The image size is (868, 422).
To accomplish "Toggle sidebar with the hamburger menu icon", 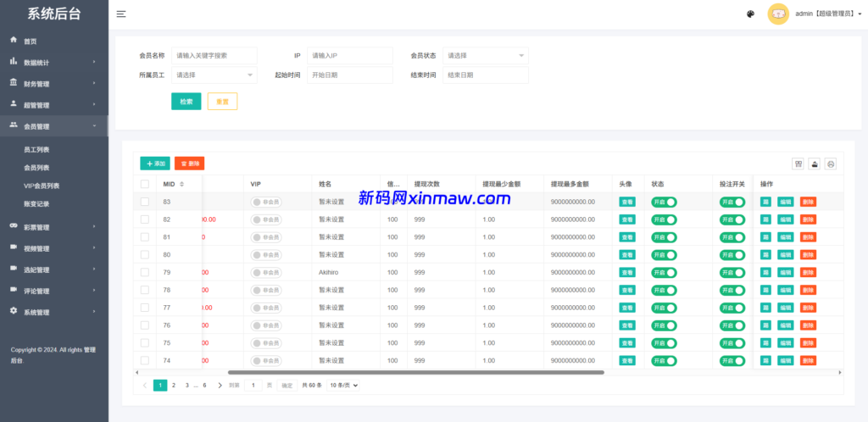I will 121,14.
